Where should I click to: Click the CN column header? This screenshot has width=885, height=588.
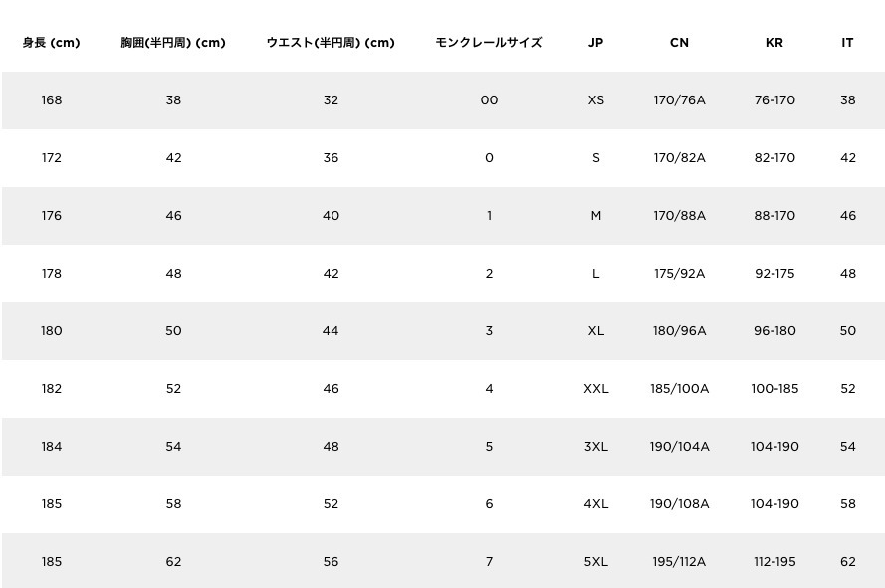click(x=680, y=43)
